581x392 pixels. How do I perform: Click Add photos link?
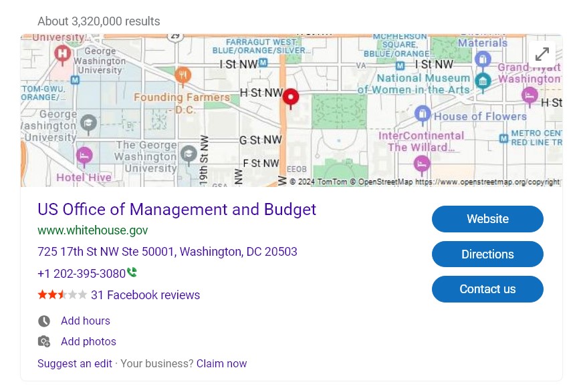coord(88,341)
